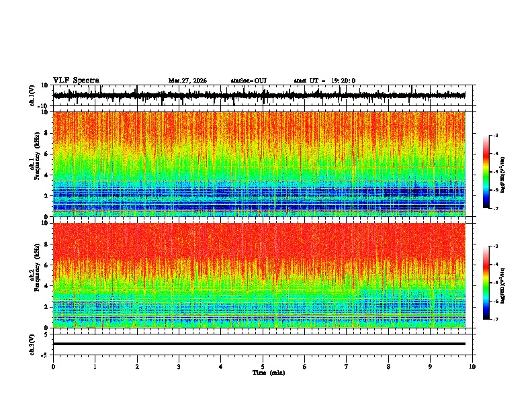Click the "-3" label atop ch.1 color bar

coord(496,135)
